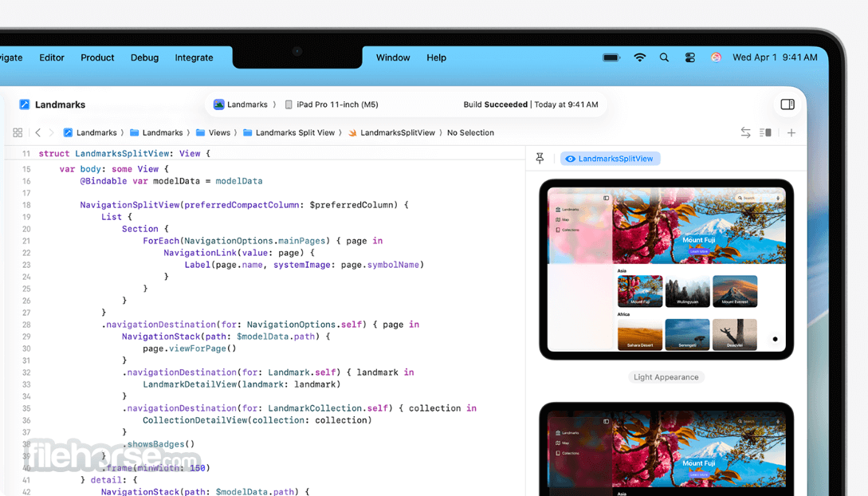
Task: Select Collections sidebar item in light preview
Action: click(568, 230)
